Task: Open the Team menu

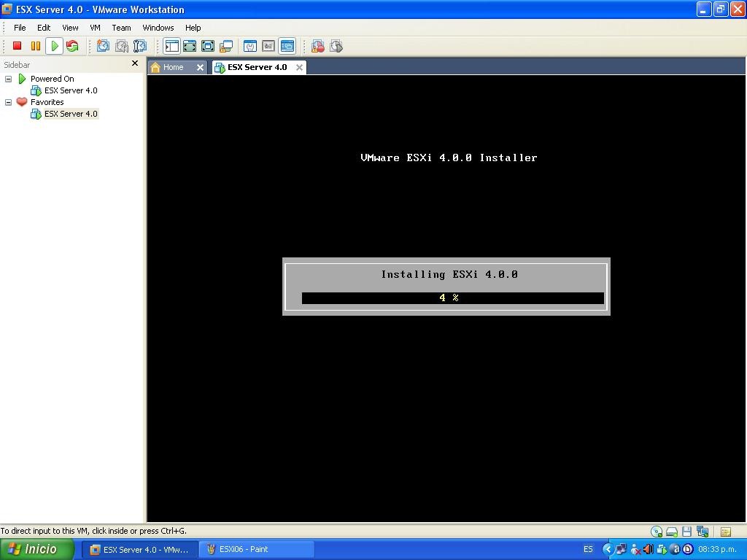Action: pos(121,28)
